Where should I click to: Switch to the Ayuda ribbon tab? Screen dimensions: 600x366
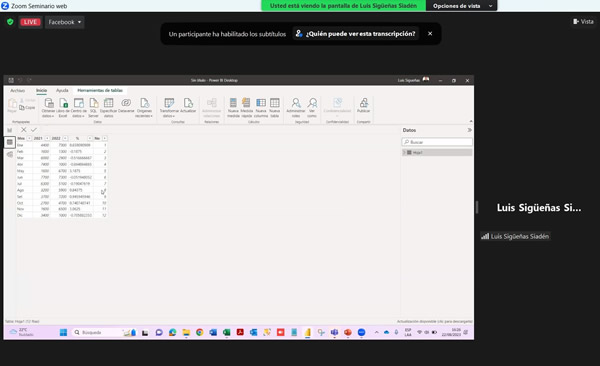pos(62,90)
